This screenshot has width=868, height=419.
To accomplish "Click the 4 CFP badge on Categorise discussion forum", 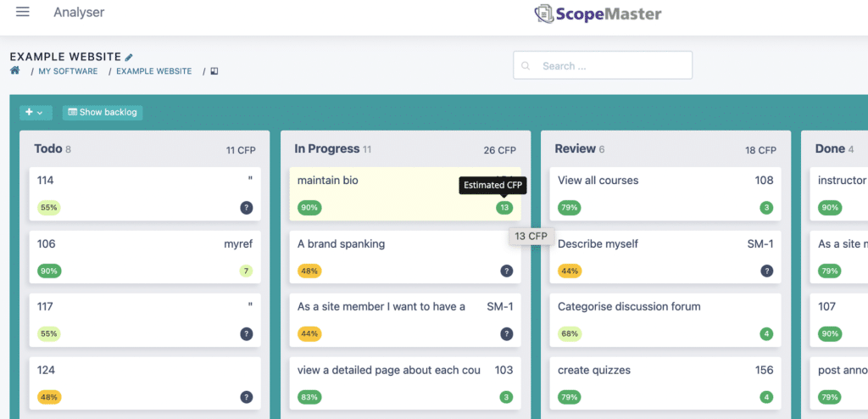I will (x=766, y=334).
